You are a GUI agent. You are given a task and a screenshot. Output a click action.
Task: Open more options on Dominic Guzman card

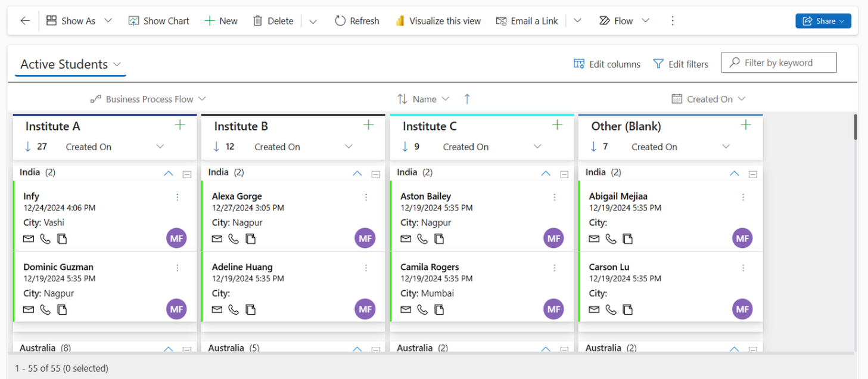178,268
